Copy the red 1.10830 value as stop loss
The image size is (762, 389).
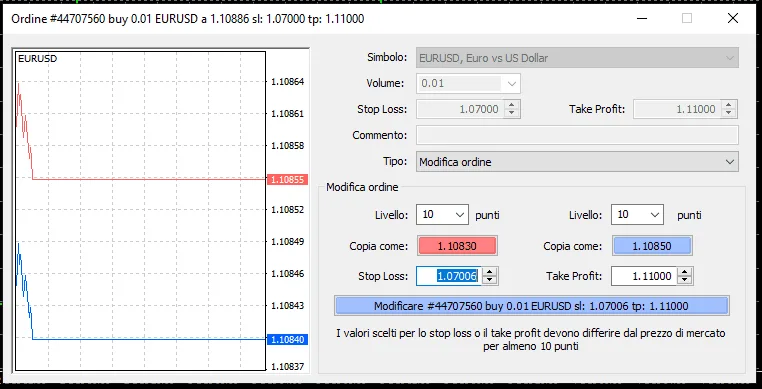pyautogui.click(x=457, y=246)
